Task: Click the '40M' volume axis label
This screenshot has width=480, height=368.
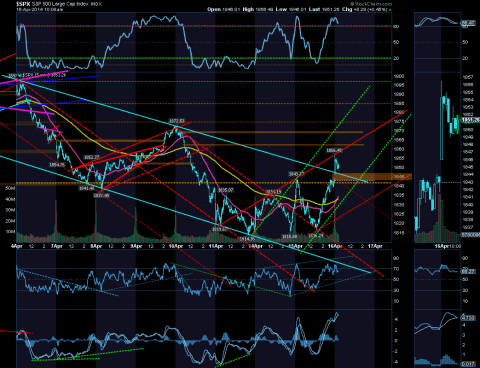Action: [10, 199]
